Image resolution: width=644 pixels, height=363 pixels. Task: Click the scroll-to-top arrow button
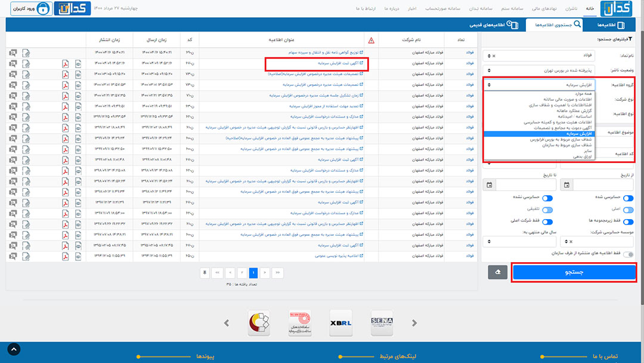[14, 349]
